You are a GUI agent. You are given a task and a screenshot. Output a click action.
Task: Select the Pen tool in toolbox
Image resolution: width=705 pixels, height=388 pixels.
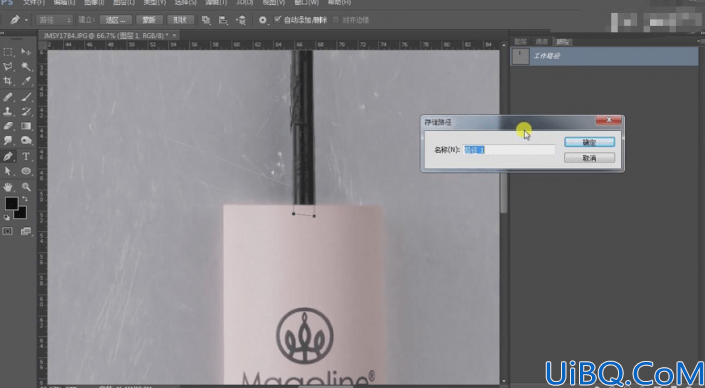click(x=8, y=156)
